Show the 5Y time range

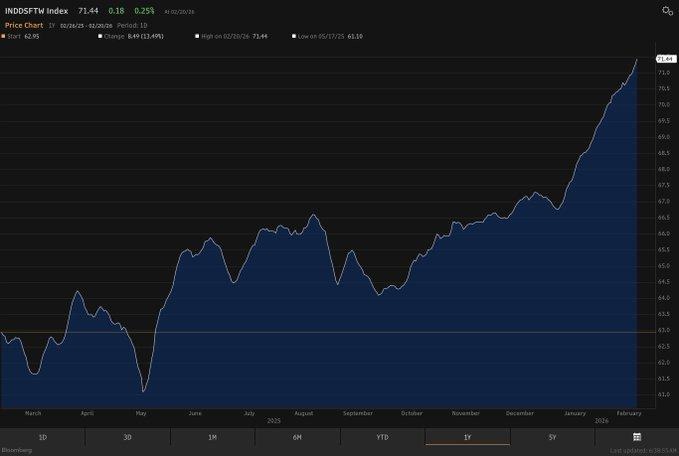point(552,437)
